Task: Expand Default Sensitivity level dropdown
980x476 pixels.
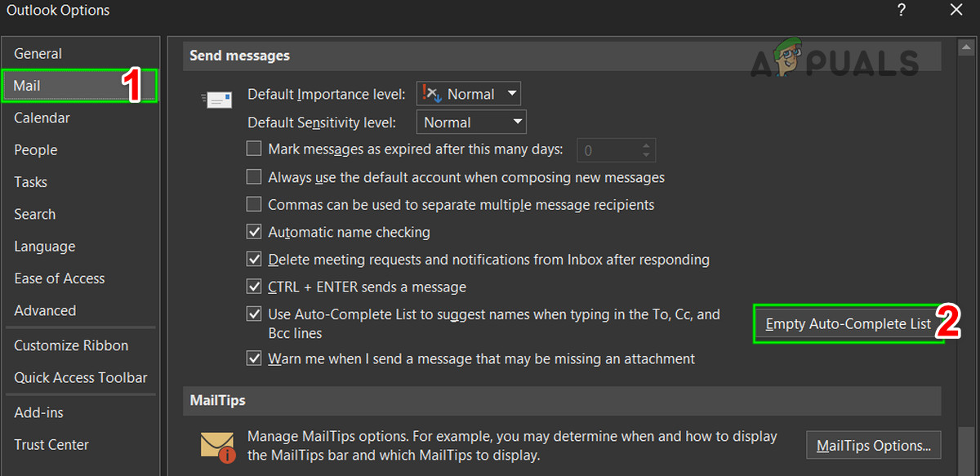Action: coord(470,123)
